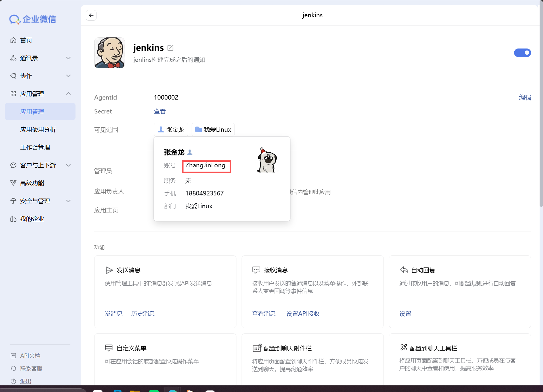This screenshot has height=392, width=543.
Task: Click the 发送消息 paper plane icon
Action: [109, 270]
